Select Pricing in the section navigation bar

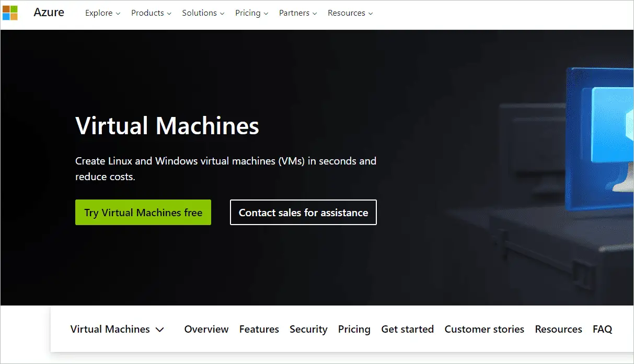point(354,329)
